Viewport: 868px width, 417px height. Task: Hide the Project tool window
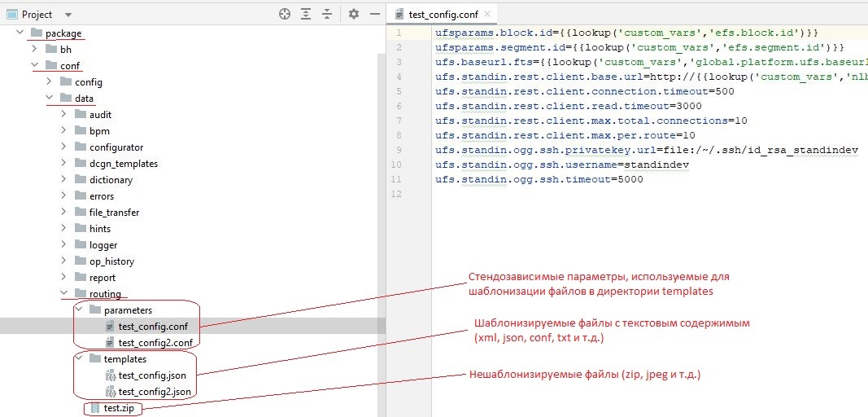click(x=374, y=14)
